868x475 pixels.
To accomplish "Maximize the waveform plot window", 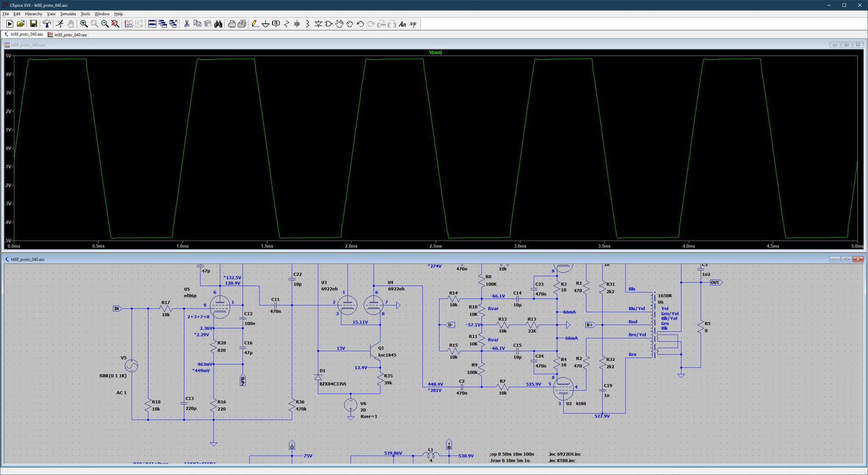I will point(846,44).
